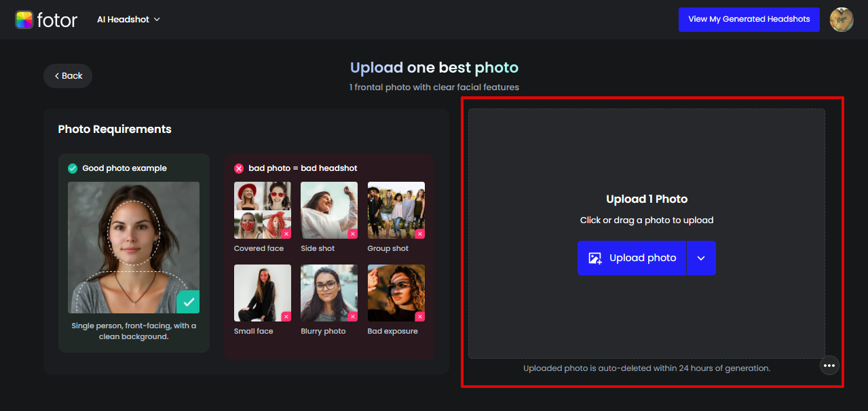
Task: Click the green checkmark beside Good photo example
Action: tap(73, 168)
